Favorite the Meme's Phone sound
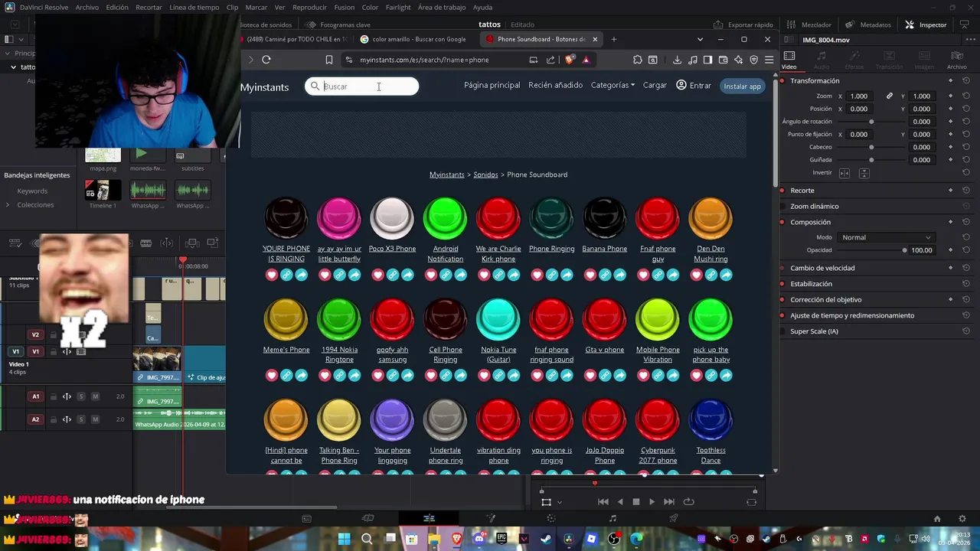The height and width of the screenshot is (551, 980). pyautogui.click(x=271, y=375)
